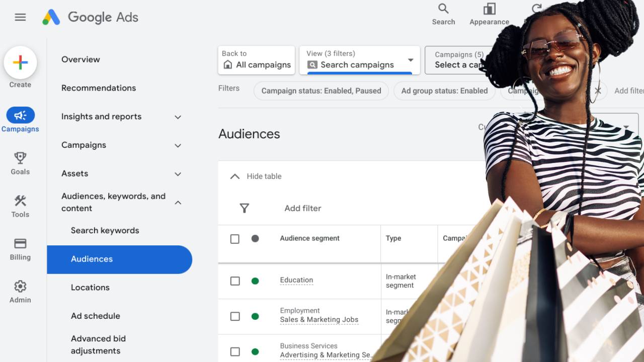Click the Billing card icon
The image size is (644, 362).
[x=20, y=243]
